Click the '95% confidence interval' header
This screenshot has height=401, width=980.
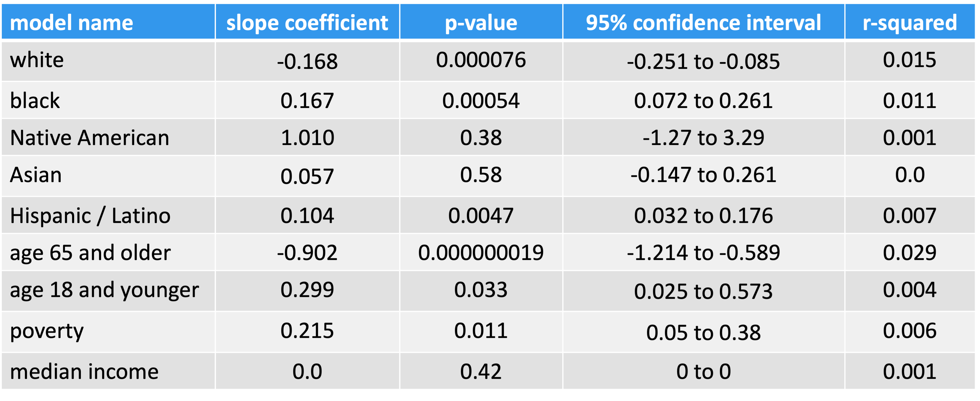click(703, 23)
